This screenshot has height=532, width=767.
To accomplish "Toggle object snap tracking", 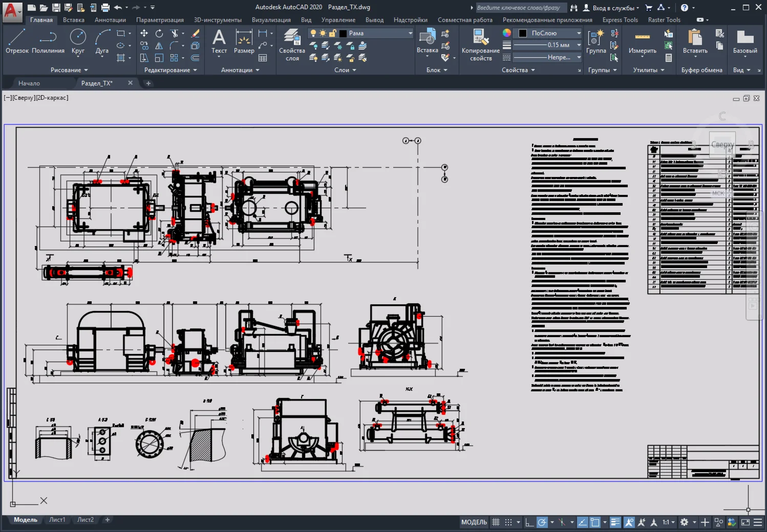I will coord(583,522).
